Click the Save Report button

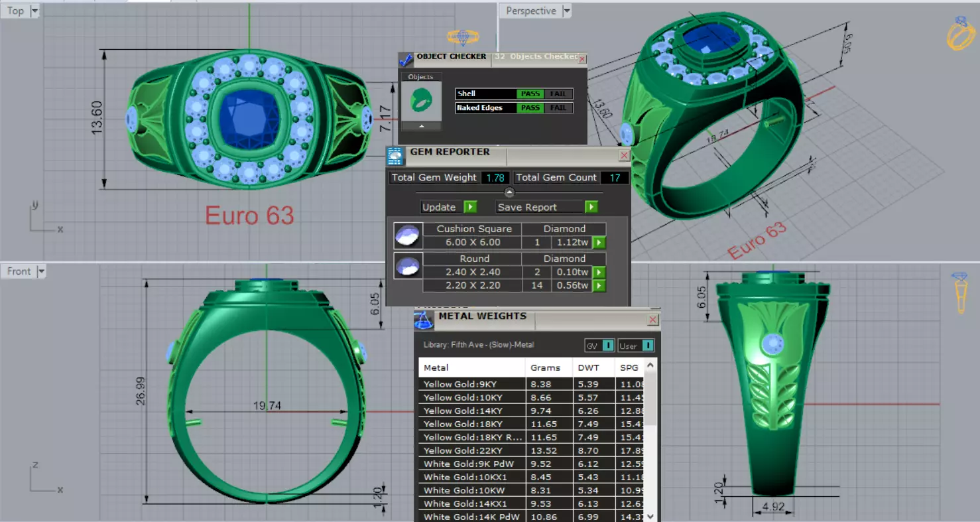(547, 207)
